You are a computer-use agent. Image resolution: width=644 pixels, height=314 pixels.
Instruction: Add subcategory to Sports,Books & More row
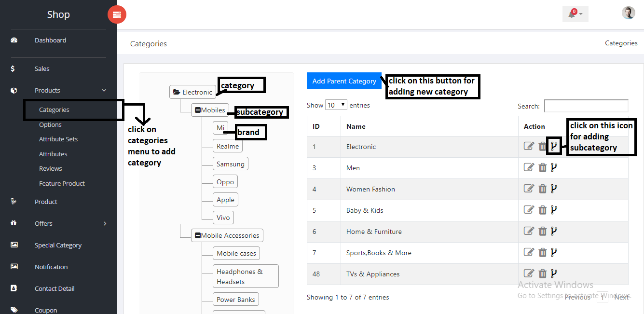pyautogui.click(x=554, y=252)
